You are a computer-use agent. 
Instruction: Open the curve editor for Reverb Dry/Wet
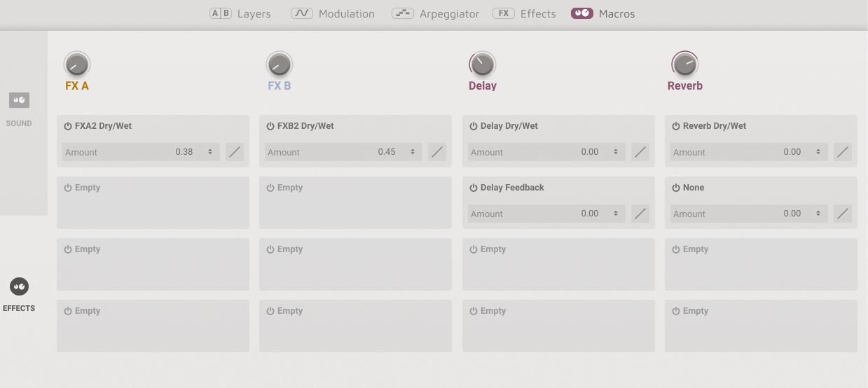842,152
